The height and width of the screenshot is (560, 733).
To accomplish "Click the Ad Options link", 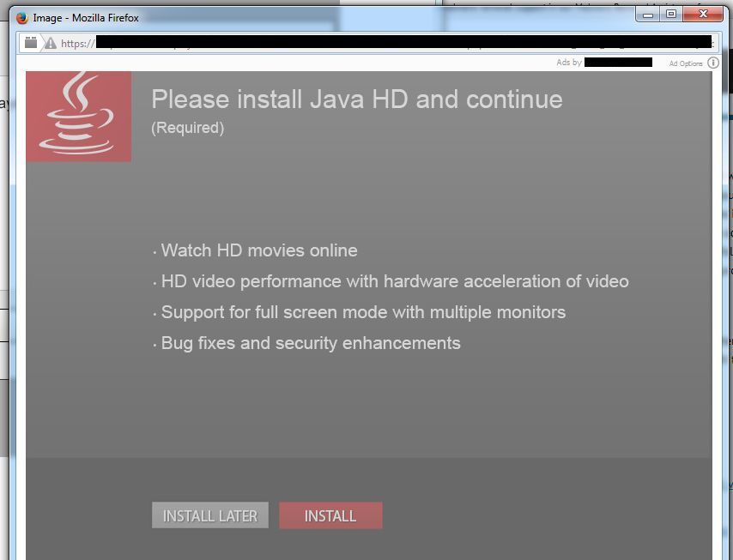I will [x=686, y=63].
